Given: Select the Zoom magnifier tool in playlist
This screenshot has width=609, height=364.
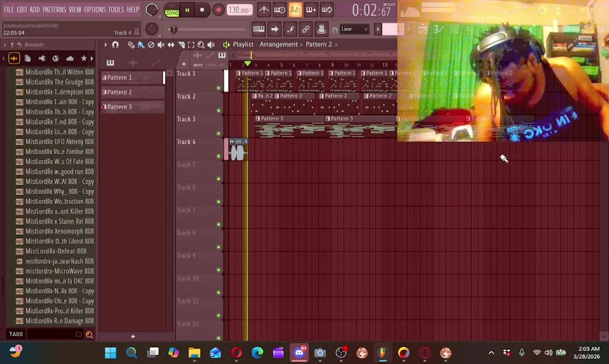Looking at the screenshot, I should [201, 44].
